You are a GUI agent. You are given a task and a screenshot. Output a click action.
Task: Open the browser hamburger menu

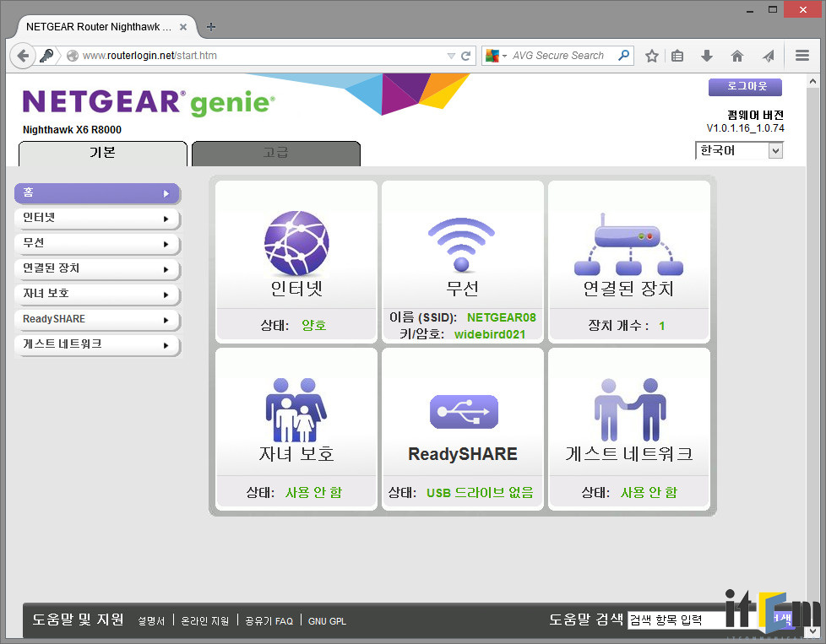click(x=802, y=56)
